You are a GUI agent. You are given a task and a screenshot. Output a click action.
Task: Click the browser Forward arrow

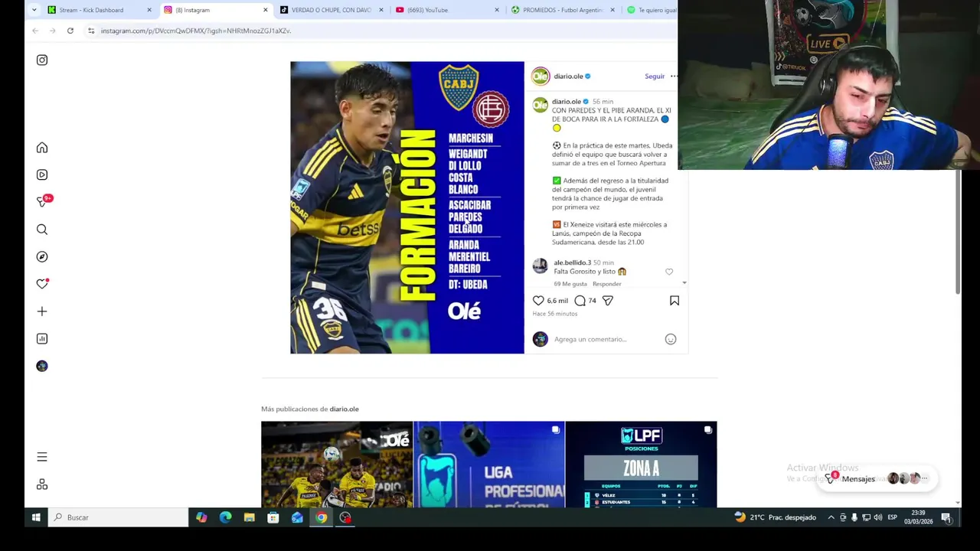point(52,31)
